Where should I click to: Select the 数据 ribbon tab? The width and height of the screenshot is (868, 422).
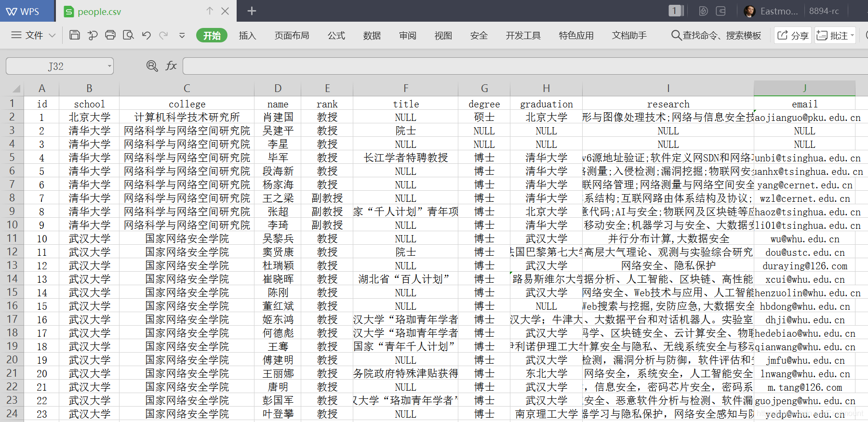(x=372, y=35)
